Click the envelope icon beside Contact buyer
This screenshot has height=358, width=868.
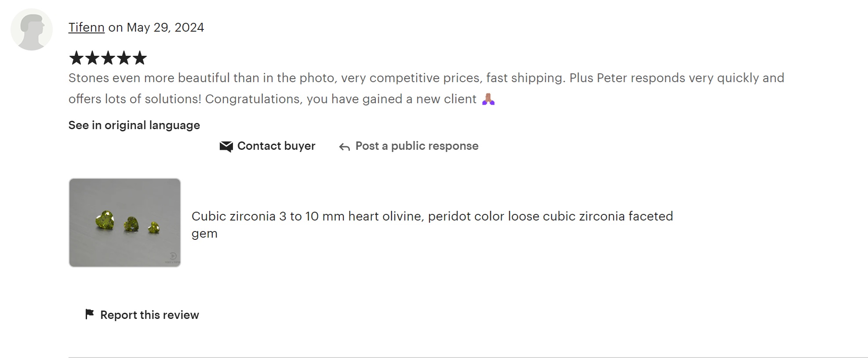click(x=226, y=146)
